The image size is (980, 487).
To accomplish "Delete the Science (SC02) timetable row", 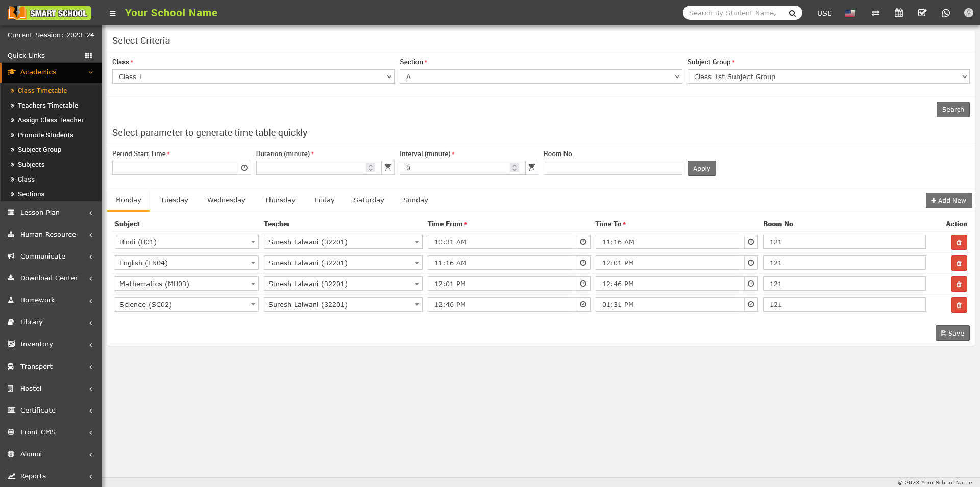I will (x=959, y=305).
